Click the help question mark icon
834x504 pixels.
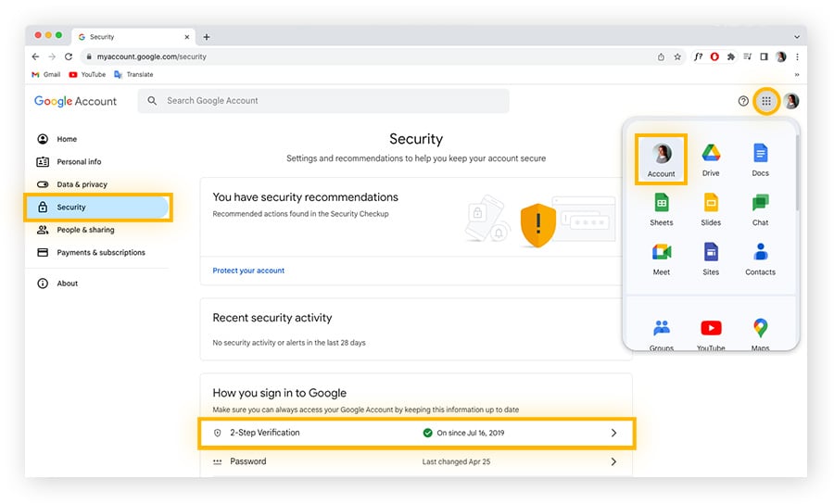coord(743,101)
